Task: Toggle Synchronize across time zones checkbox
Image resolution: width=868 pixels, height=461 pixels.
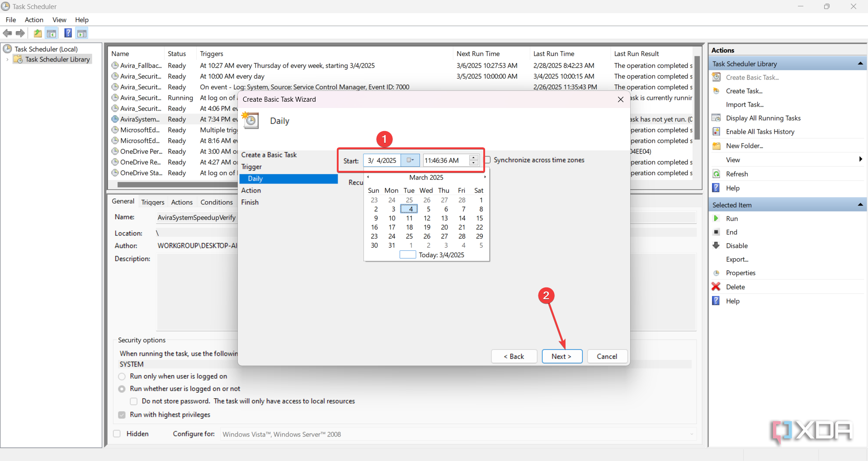Action: pyautogui.click(x=487, y=160)
